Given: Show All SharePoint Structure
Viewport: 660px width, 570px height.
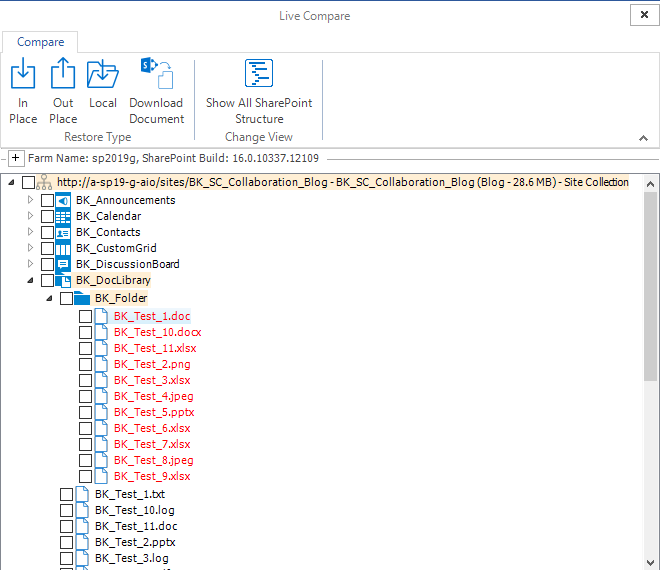Looking at the screenshot, I should (259, 76).
